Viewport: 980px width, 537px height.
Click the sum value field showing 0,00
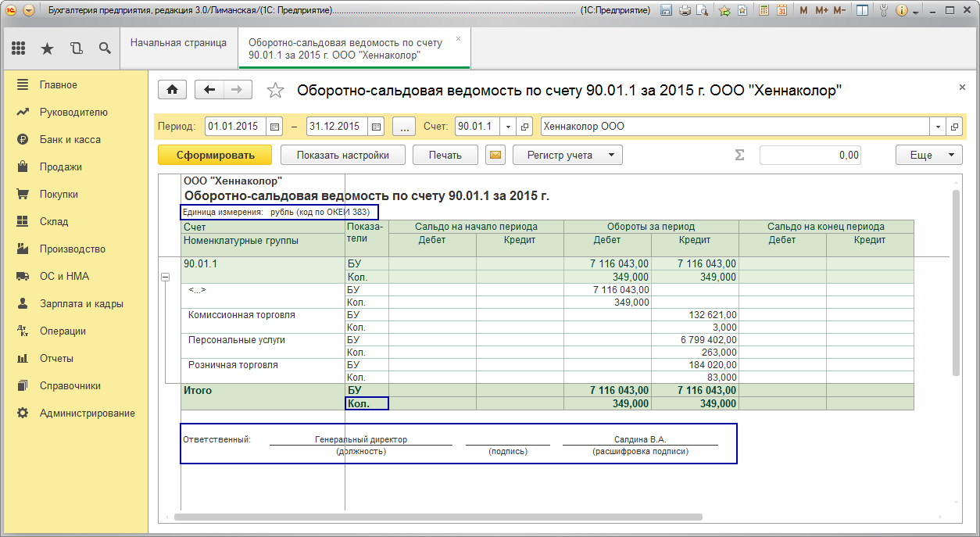click(810, 155)
